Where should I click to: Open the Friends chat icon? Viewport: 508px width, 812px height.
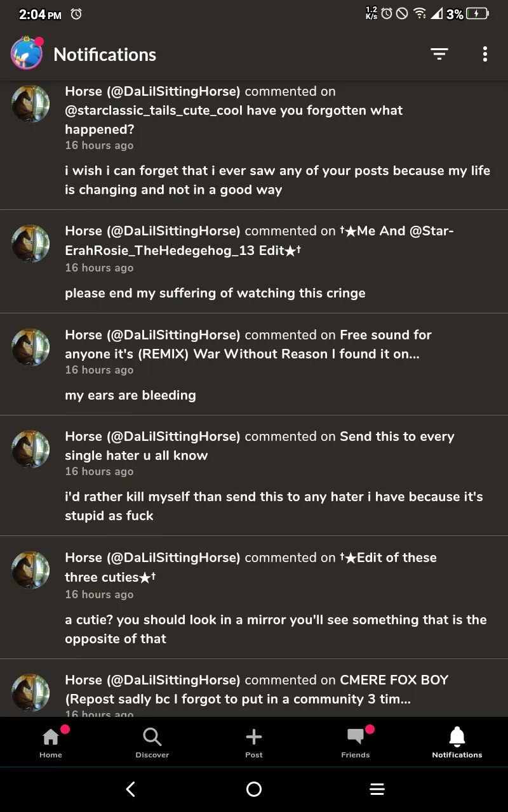coord(356,742)
